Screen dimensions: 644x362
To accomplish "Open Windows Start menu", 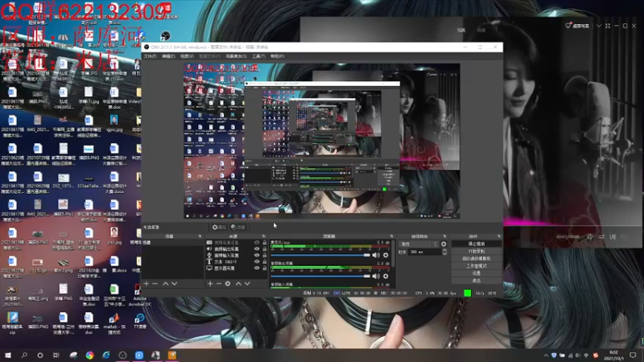I will click(8, 355).
